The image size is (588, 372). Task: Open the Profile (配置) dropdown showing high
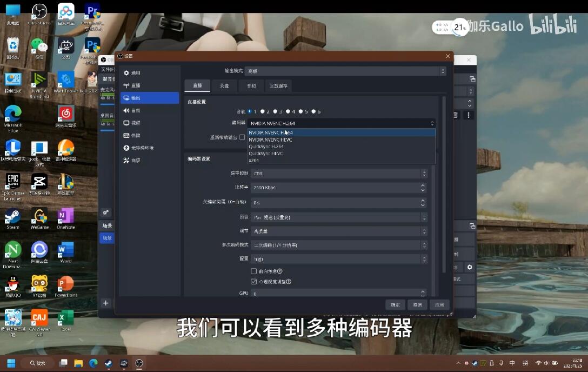click(339, 259)
